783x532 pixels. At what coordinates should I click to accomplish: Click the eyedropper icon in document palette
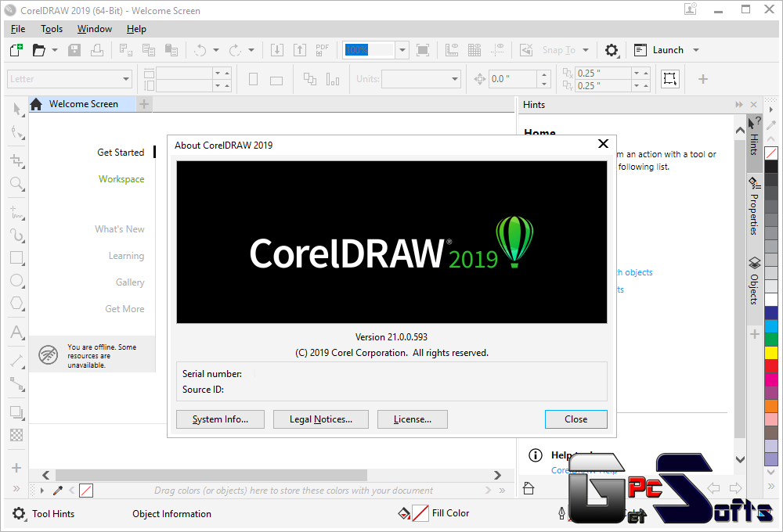coord(58,491)
